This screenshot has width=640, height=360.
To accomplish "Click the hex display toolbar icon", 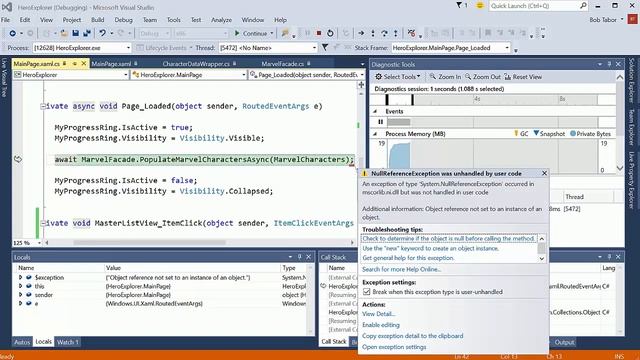I will tap(411, 33).
